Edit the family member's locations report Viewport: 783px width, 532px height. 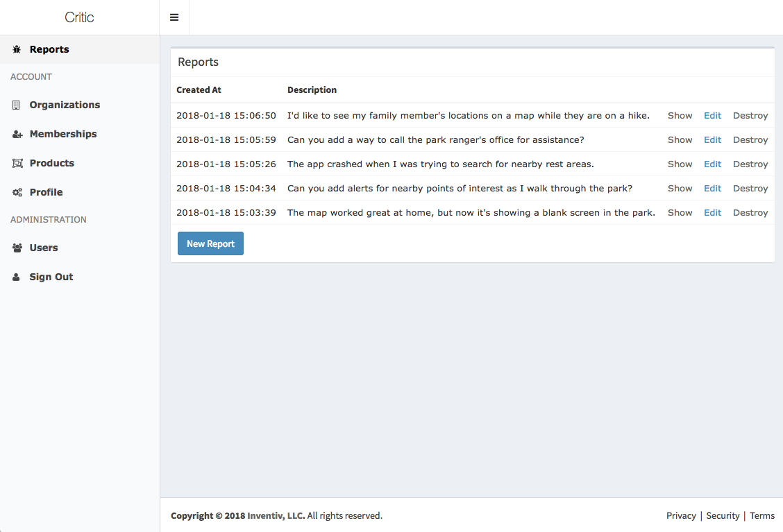[713, 115]
